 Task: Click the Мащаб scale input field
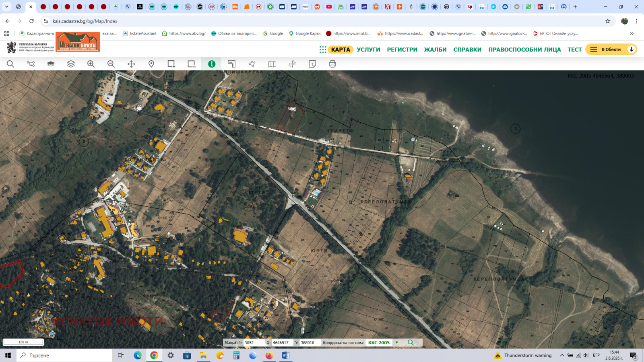pos(253,343)
